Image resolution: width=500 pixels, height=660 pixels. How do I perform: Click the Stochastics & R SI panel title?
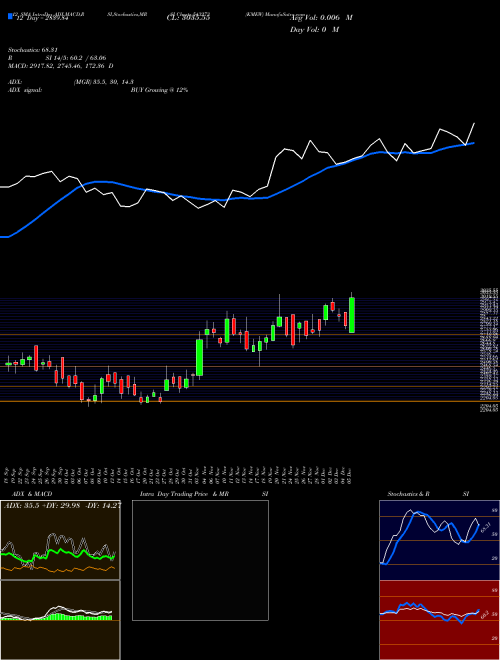coord(428,494)
